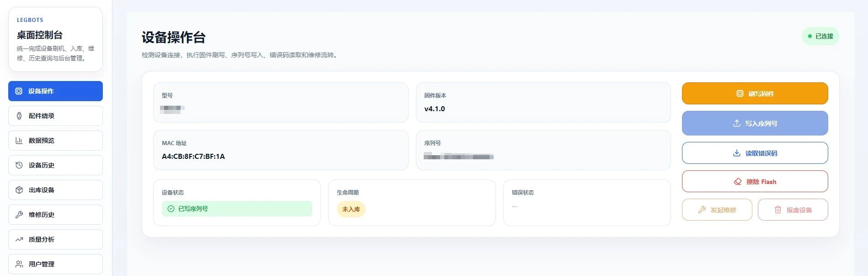Click the wrench icon on 发起维修 button
868x276 pixels.
[702, 210]
